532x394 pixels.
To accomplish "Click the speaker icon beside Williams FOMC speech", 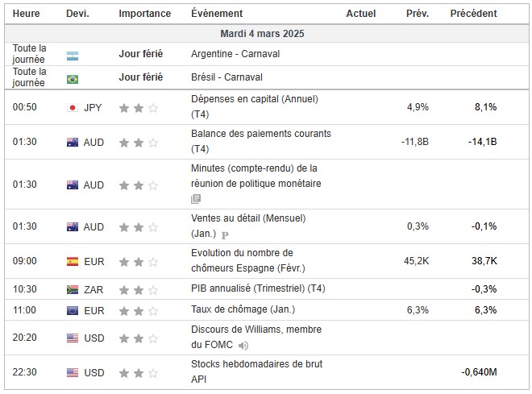I will tap(243, 346).
